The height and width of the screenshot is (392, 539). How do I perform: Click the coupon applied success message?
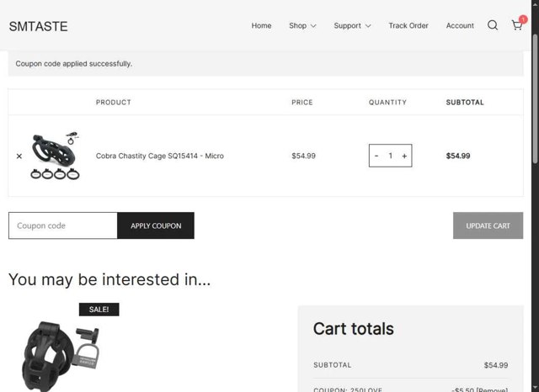(74, 64)
